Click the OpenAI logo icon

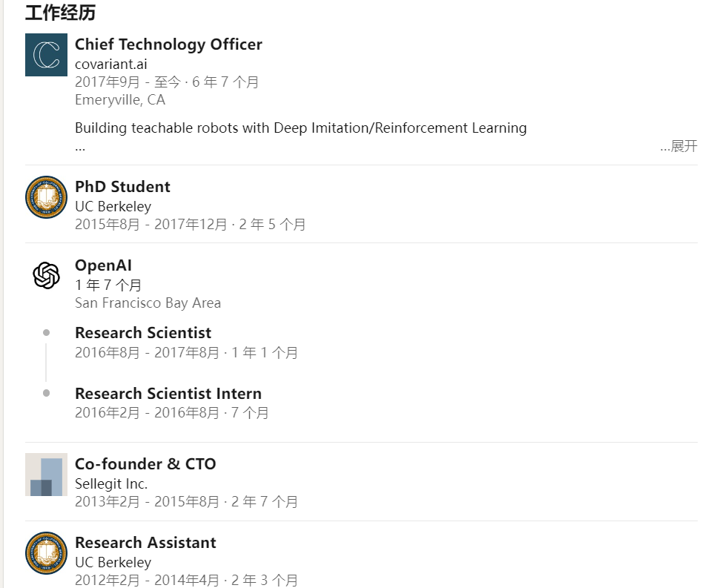[x=46, y=276]
